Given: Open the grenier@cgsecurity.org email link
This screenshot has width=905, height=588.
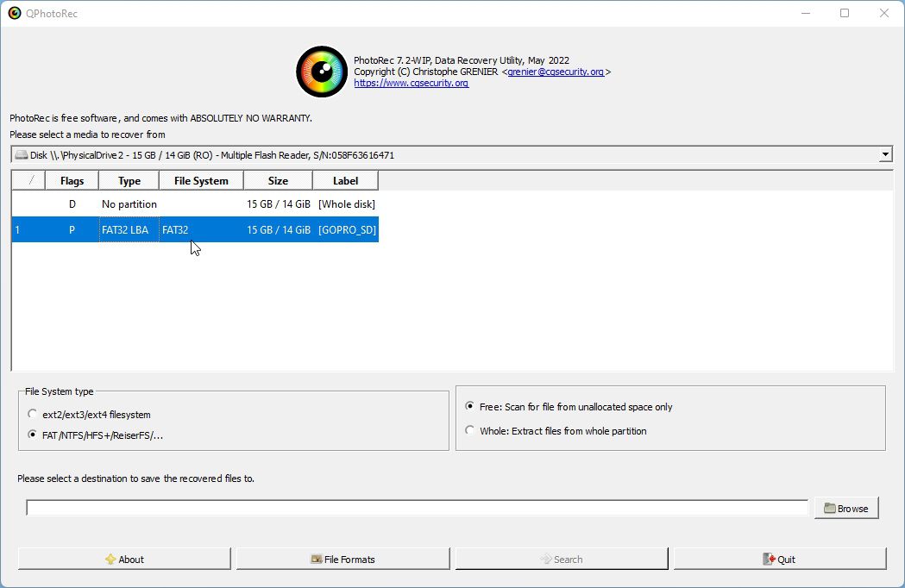Looking at the screenshot, I should click(x=556, y=72).
